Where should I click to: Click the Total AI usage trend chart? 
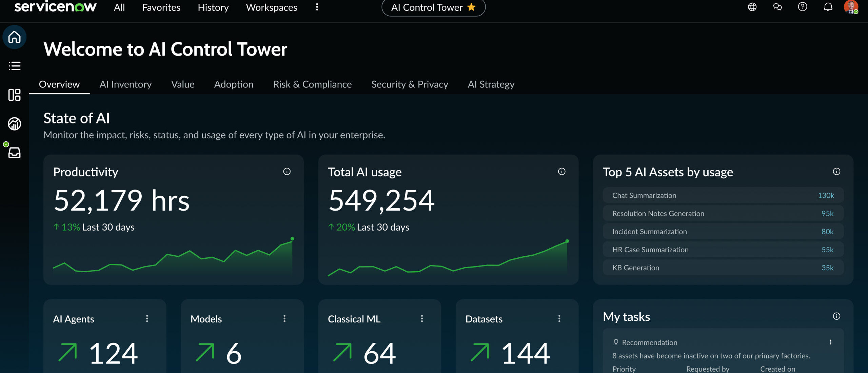[x=448, y=258]
